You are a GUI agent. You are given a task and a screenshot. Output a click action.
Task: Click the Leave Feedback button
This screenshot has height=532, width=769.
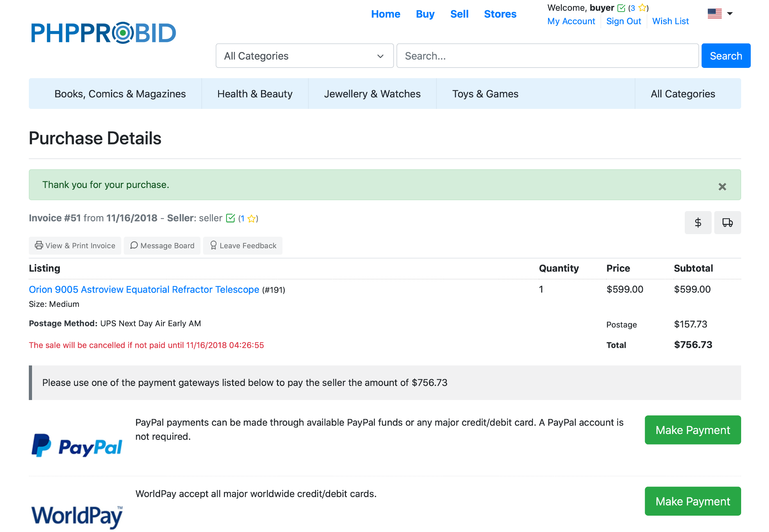[x=243, y=246]
